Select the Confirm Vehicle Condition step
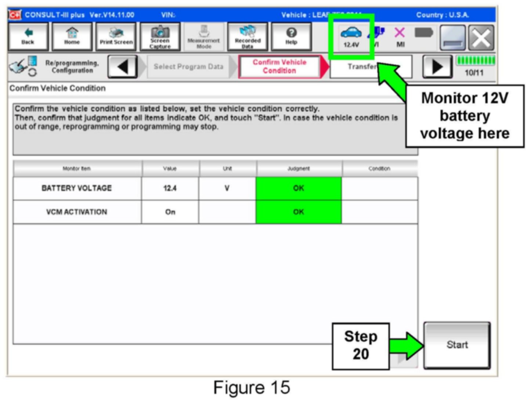Viewport: 532px width, 403px height. 279,67
